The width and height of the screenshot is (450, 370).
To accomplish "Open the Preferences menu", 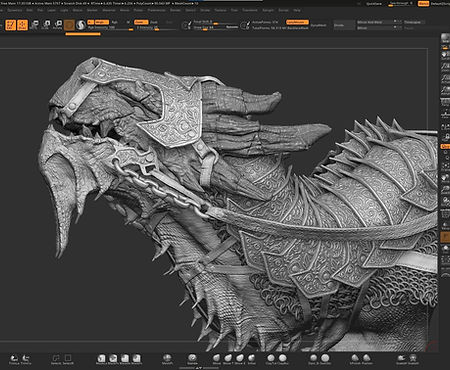I will (x=156, y=10).
